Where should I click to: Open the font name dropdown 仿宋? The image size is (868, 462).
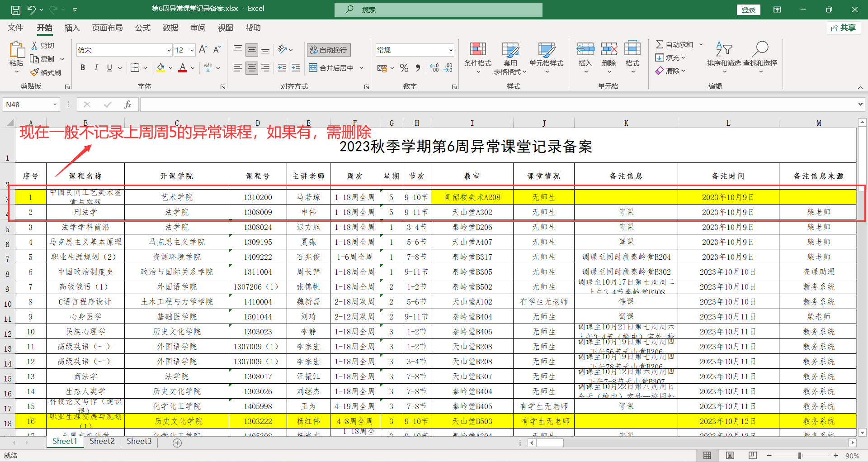(169, 50)
